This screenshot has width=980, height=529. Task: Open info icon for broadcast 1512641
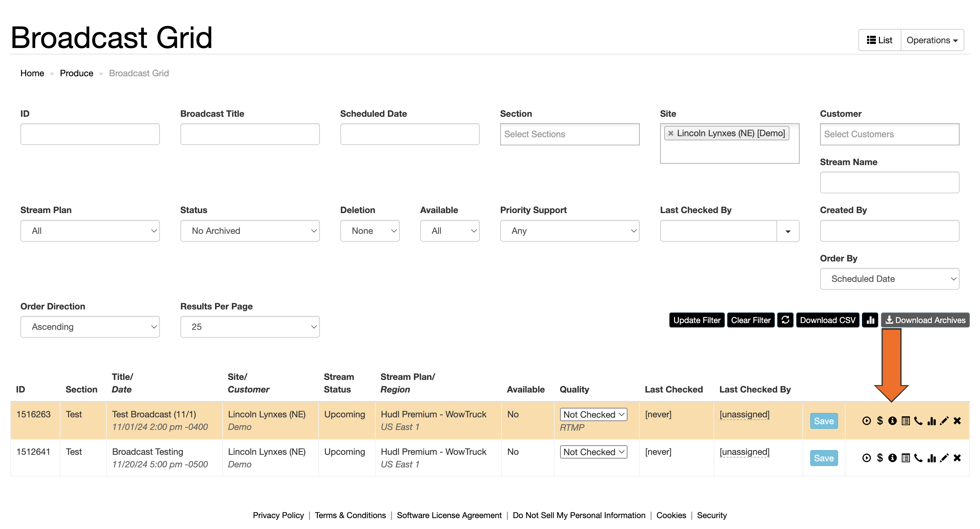pos(892,458)
